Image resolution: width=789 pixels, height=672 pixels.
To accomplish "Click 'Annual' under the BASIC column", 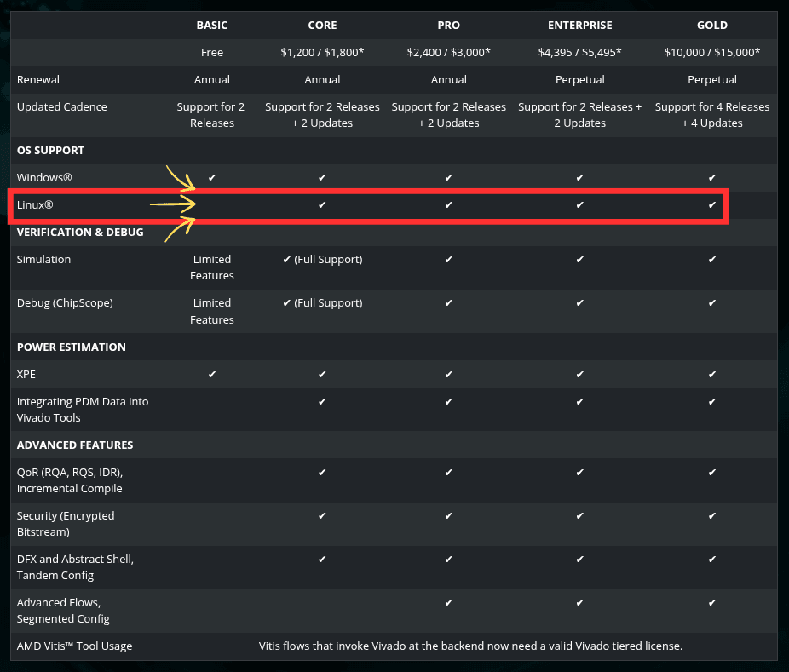I will coord(212,79).
